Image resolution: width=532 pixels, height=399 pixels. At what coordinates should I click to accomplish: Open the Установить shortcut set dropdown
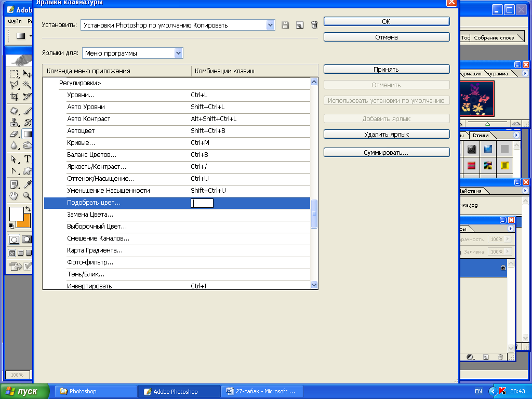tap(270, 25)
